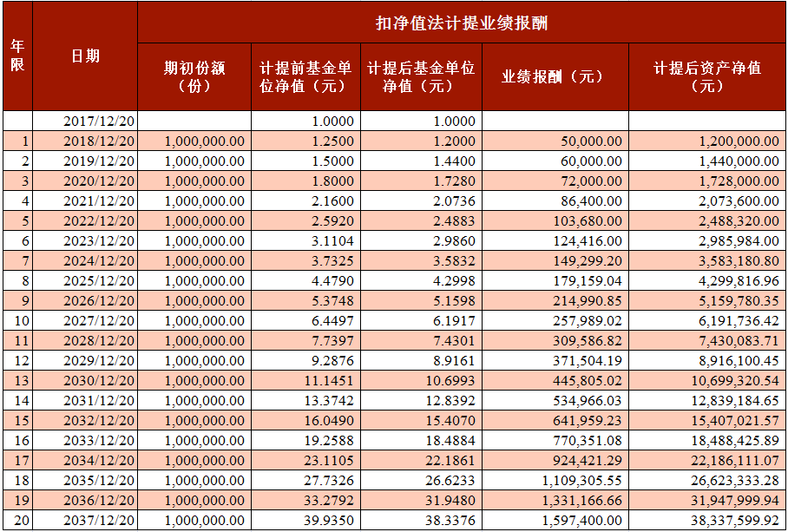
Task: Click value 3.5832
Action: pos(421,260)
